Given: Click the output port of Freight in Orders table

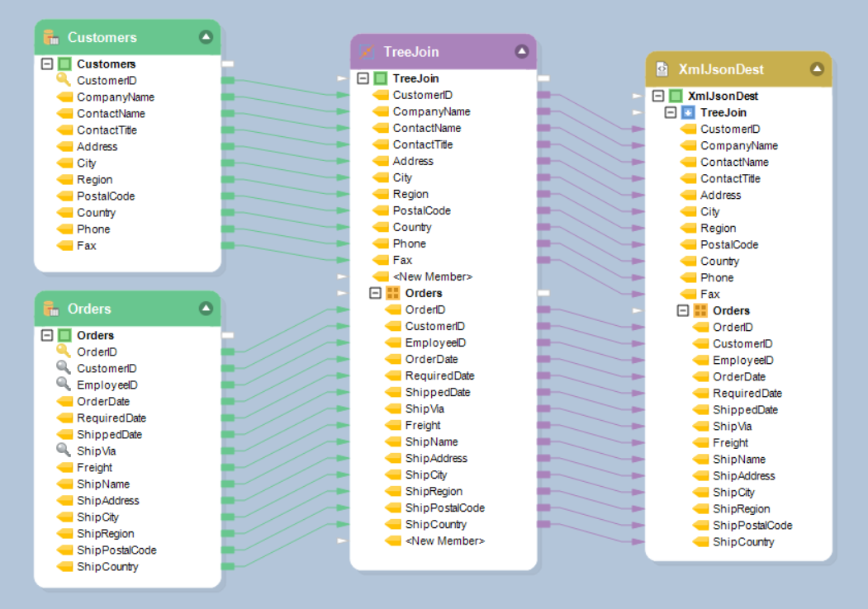Looking at the screenshot, I should tap(227, 468).
